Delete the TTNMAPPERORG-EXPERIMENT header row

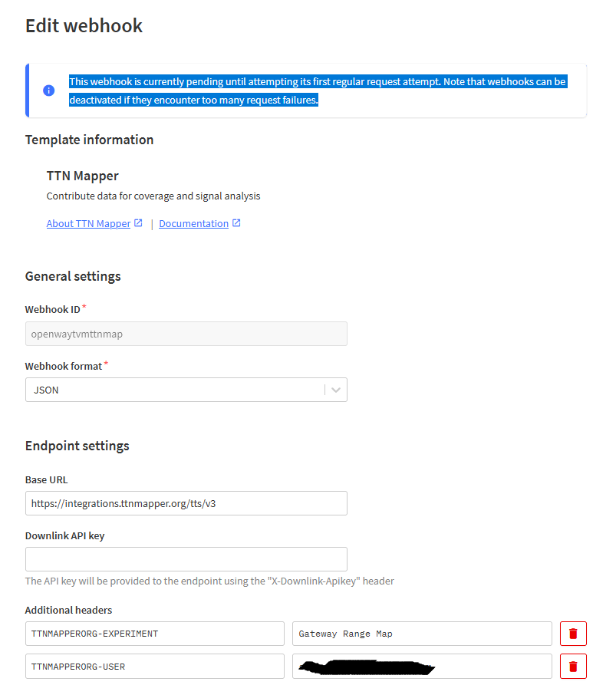pyautogui.click(x=573, y=634)
